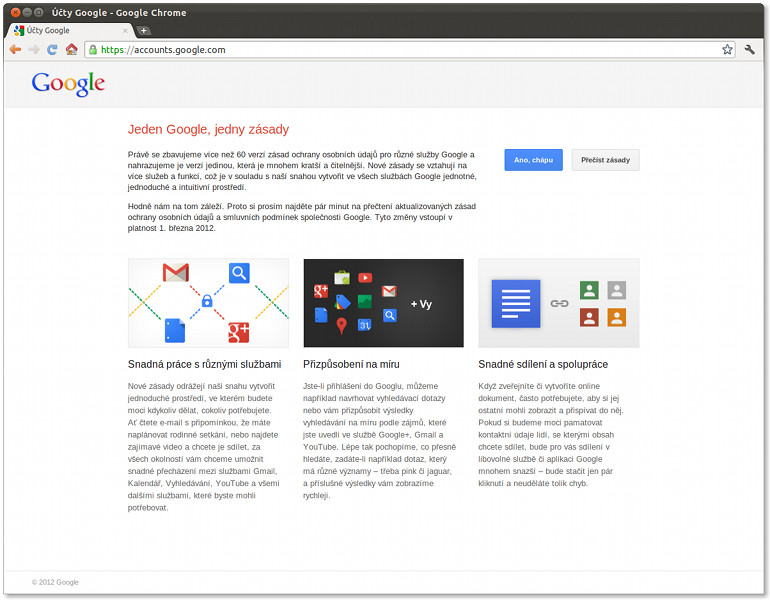Click the Google logo
Screen dimensions: 770x600
68,84
